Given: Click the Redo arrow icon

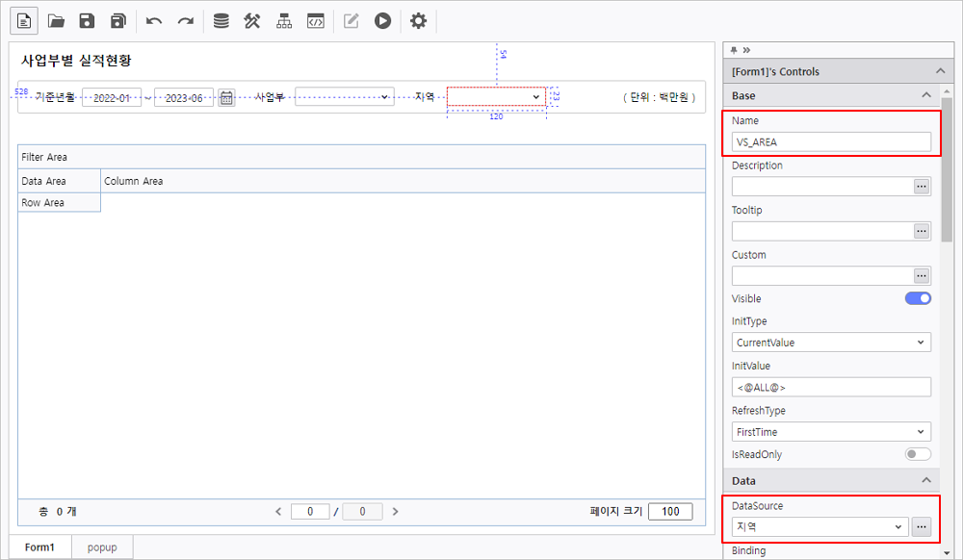Looking at the screenshot, I should tap(185, 20).
